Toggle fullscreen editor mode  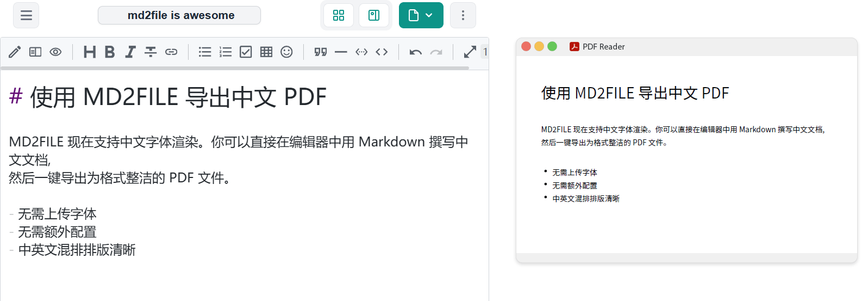click(470, 52)
